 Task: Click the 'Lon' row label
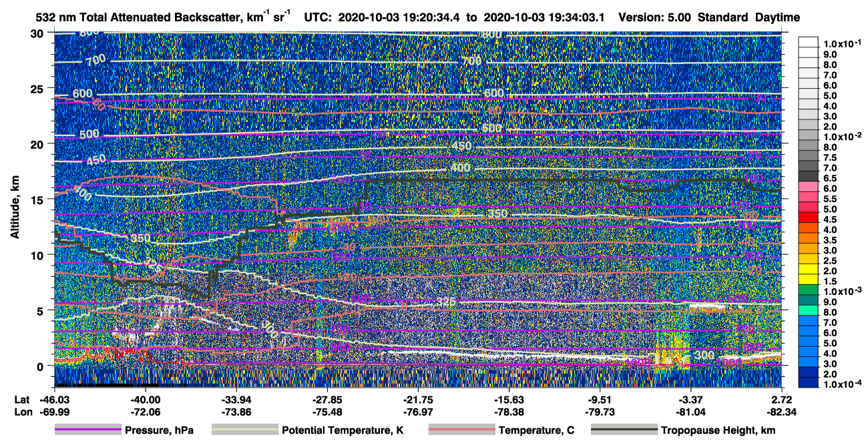(23, 412)
